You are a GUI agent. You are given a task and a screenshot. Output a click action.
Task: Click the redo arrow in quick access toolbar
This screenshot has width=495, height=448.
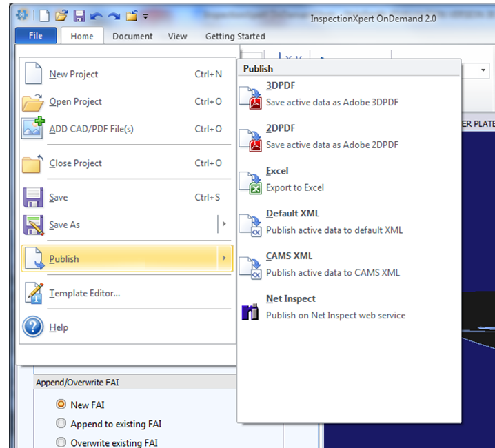point(114,16)
